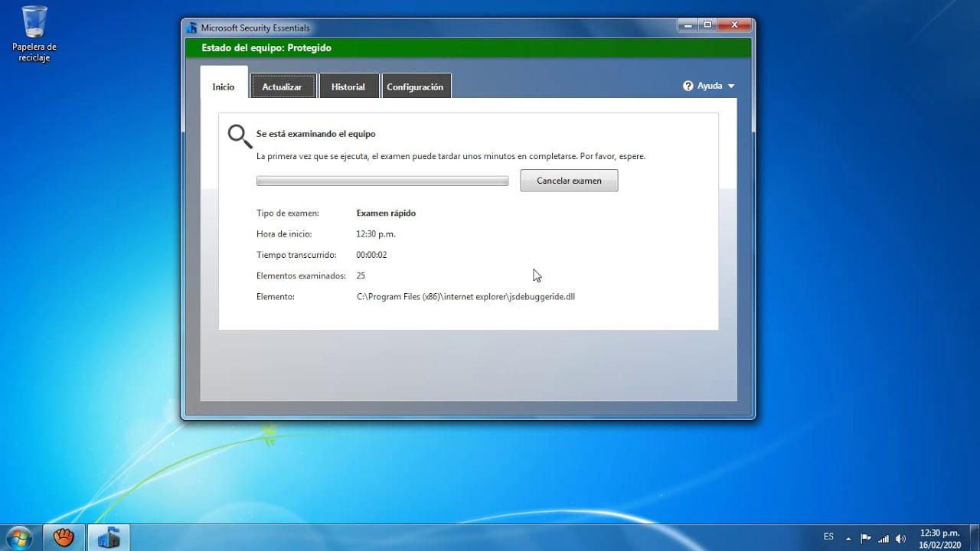Click the scan progress bar
Viewport: 980px width, 551px height.
coord(382,181)
